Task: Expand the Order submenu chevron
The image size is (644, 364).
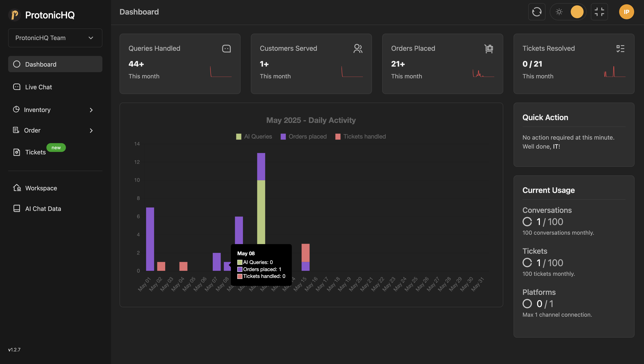Action: [x=91, y=130]
